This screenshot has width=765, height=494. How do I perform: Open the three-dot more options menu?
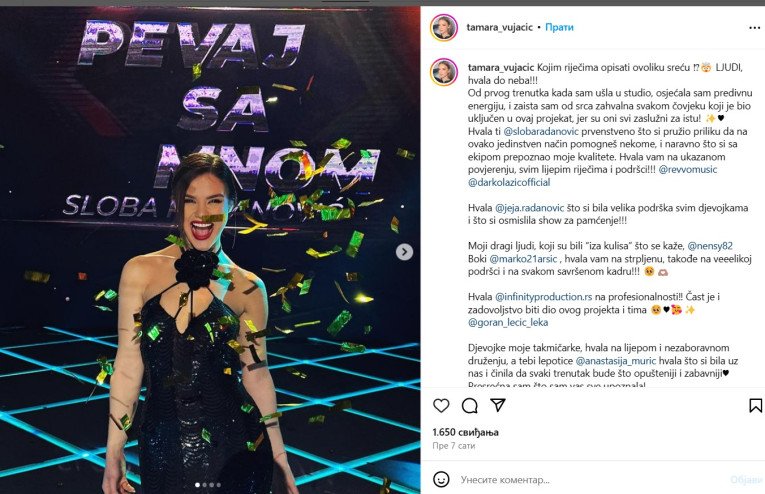(x=754, y=28)
